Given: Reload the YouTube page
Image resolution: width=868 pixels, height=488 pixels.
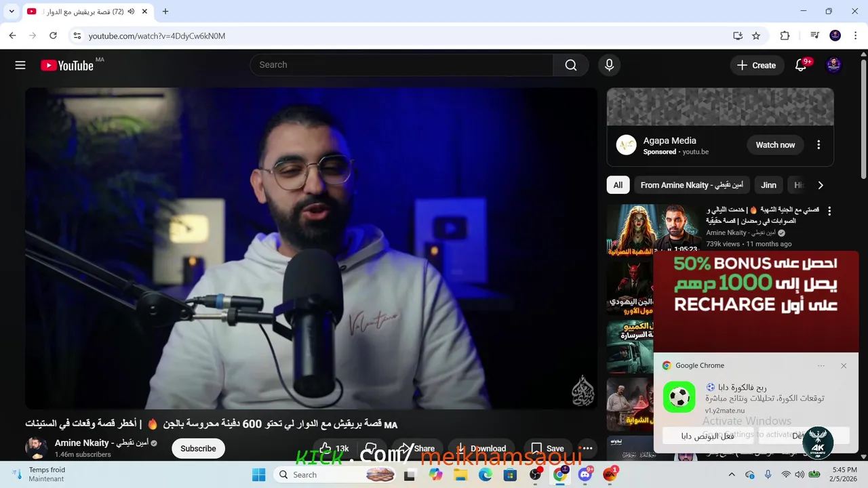Looking at the screenshot, I should click(53, 35).
